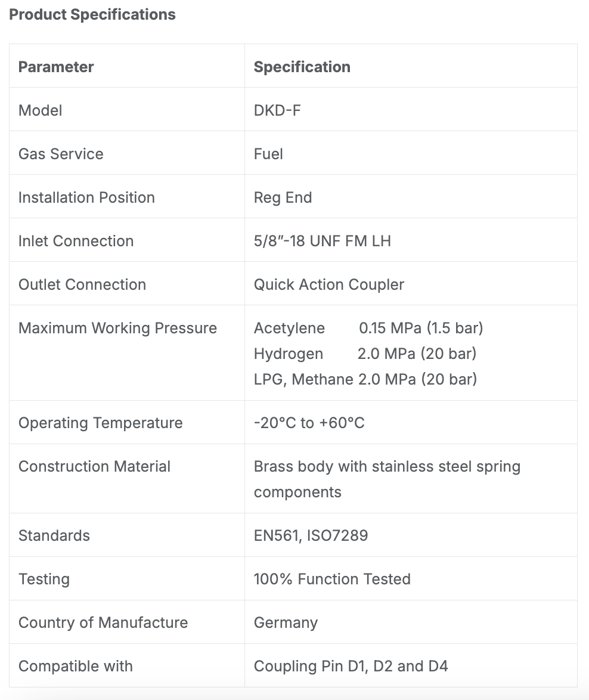Select the Germany country value

[286, 622]
